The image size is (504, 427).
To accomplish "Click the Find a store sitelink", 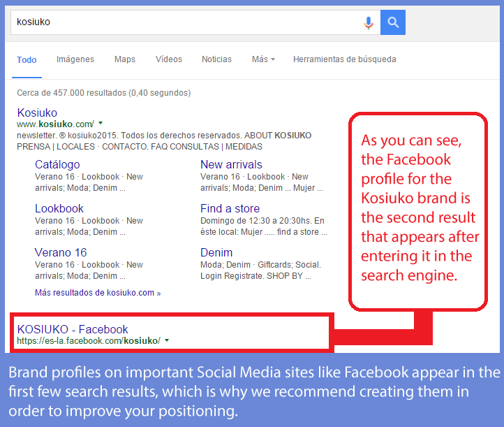I will (230, 208).
